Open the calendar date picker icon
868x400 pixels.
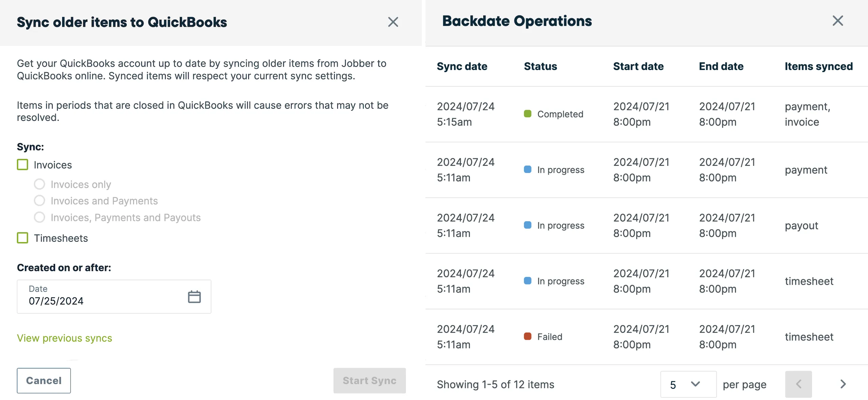click(x=194, y=297)
